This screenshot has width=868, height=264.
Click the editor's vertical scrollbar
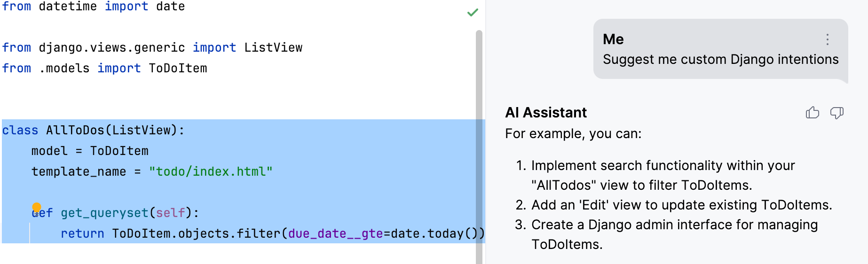click(479, 141)
